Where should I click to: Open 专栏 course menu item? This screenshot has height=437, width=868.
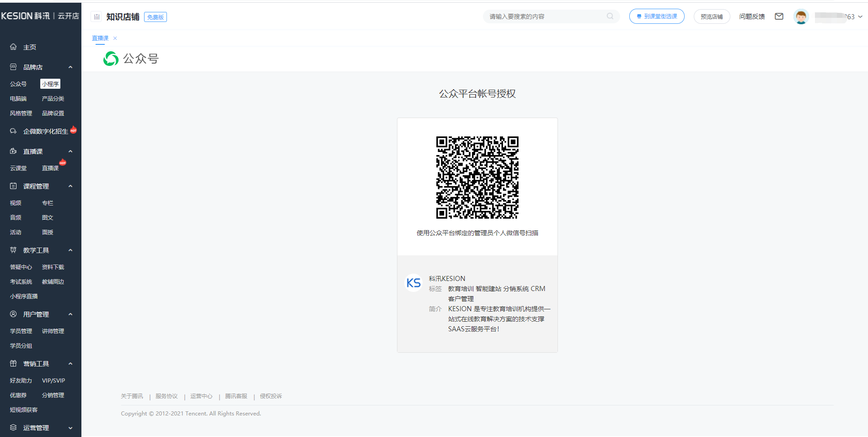(x=48, y=203)
